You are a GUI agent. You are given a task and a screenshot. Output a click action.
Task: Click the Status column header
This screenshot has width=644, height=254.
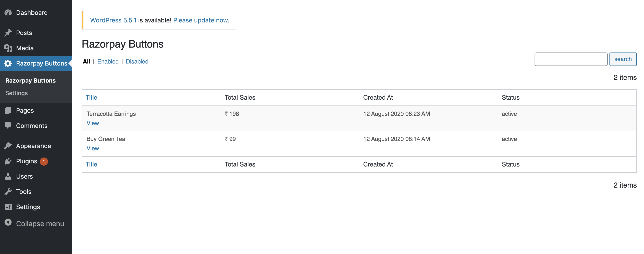pyautogui.click(x=511, y=98)
